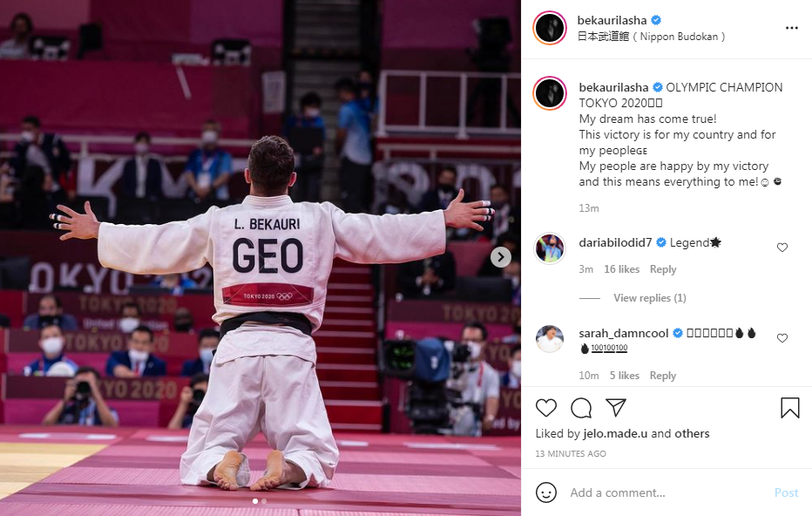Focus the Add a comment field
The width and height of the screenshot is (812, 516).
pos(668,492)
